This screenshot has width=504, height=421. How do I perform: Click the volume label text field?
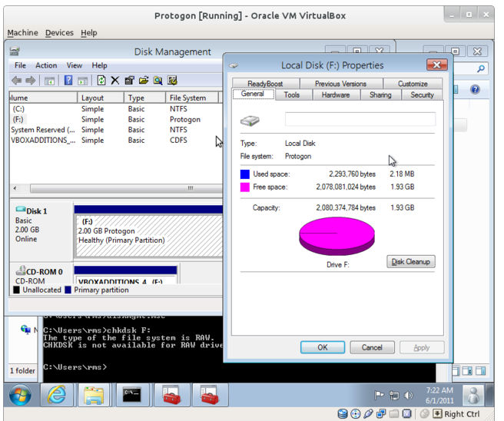coord(360,120)
